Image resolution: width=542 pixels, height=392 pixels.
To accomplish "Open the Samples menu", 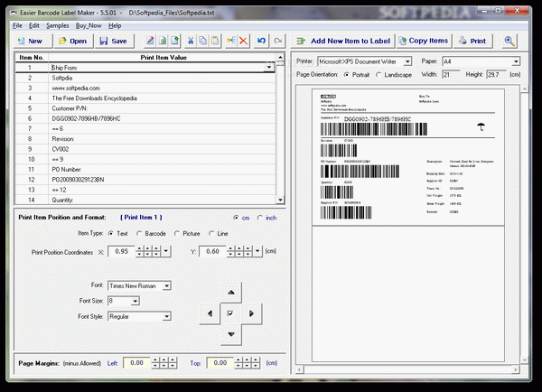I will coord(58,25).
